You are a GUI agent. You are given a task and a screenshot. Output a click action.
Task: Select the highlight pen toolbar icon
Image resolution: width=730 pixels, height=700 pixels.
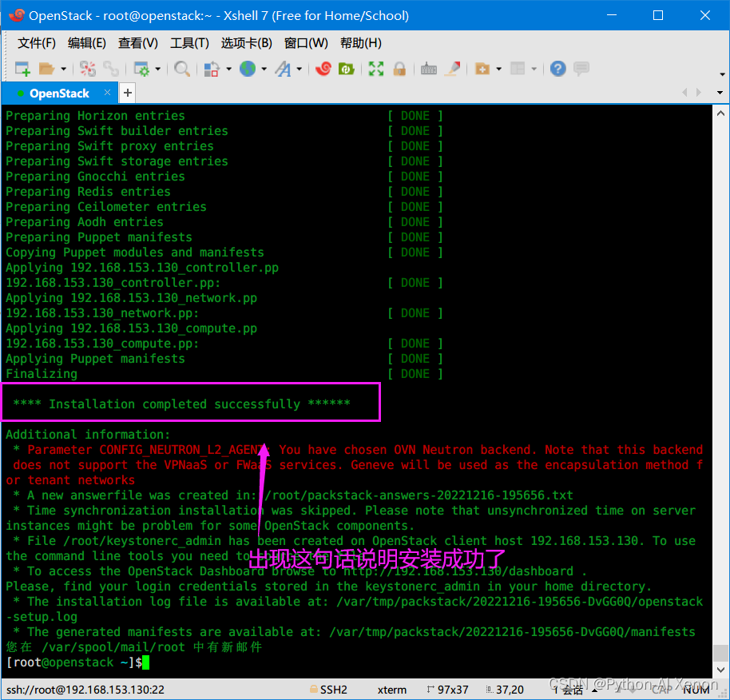[451, 69]
